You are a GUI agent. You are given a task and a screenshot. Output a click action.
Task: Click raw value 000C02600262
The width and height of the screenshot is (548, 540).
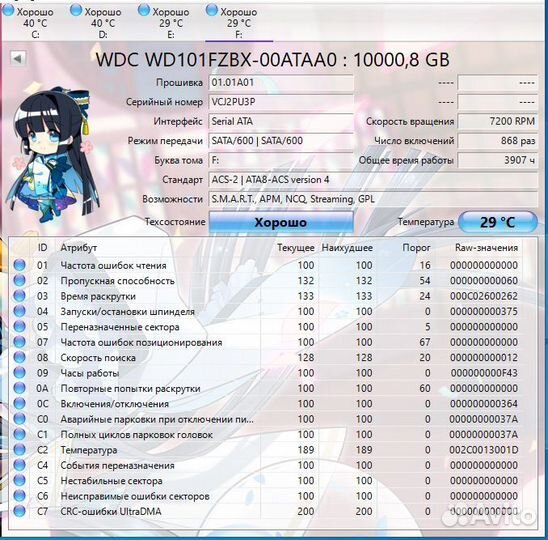(484, 296)
